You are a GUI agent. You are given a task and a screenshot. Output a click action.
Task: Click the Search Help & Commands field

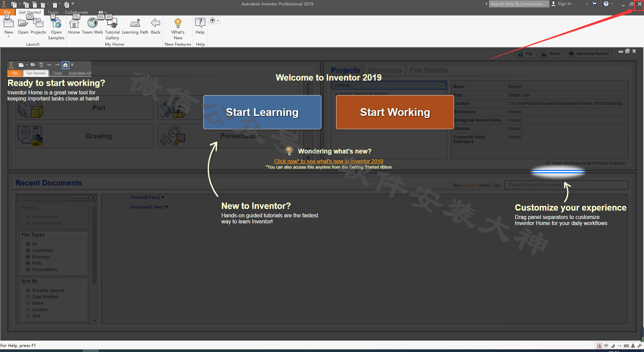tap(519, 4)
